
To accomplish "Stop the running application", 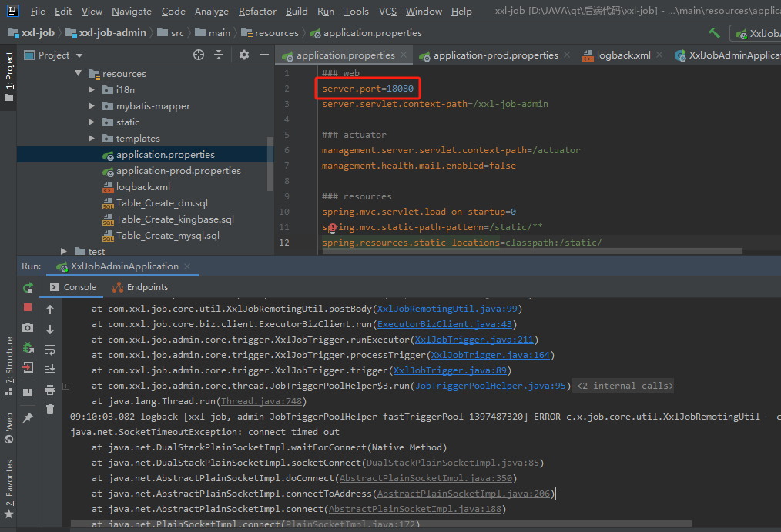I will point(28,307).
